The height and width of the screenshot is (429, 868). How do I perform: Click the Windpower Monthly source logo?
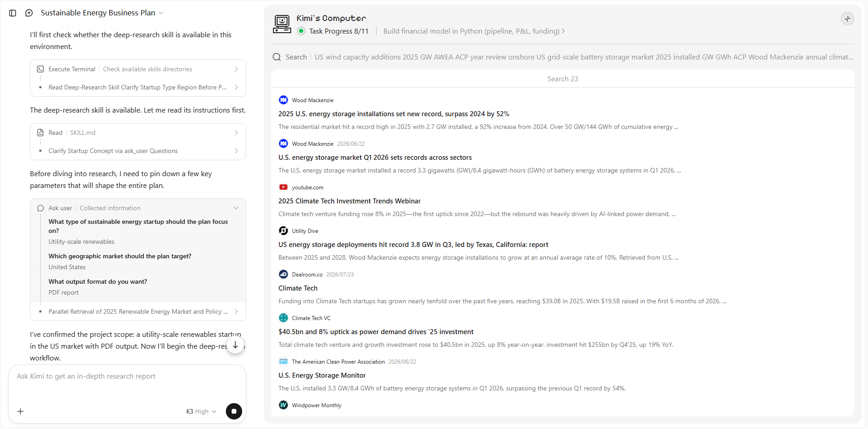[x=283, y=405]
